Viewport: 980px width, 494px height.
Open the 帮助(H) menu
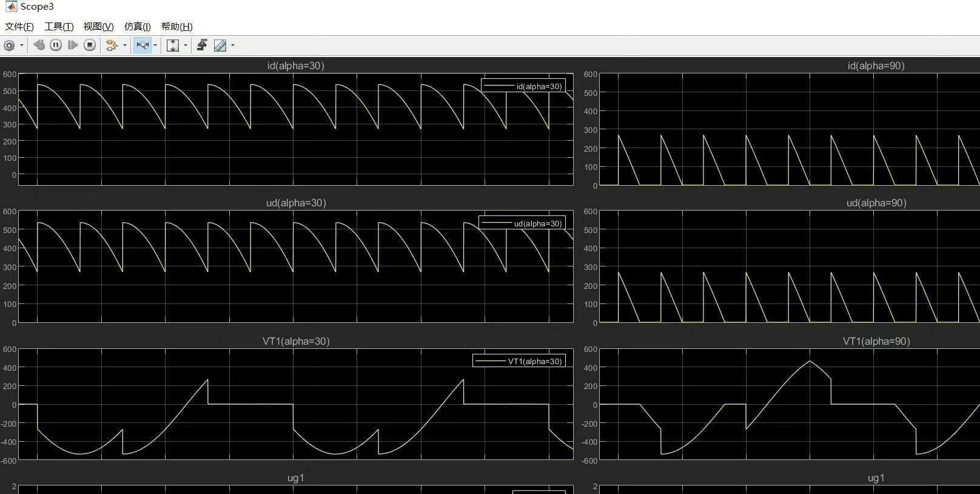click(176, 27)
